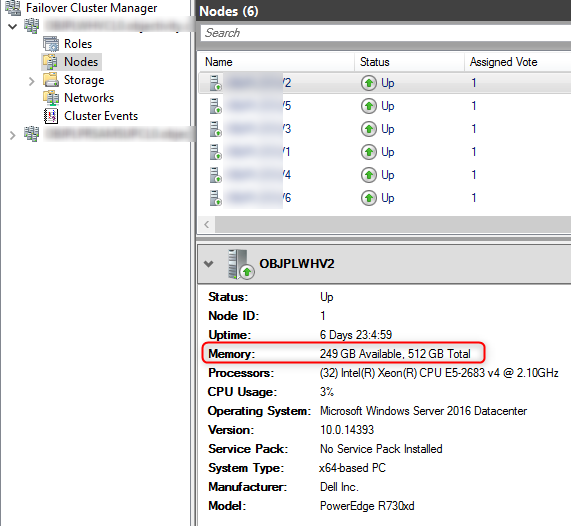571x526 pixels.
Task: Select the Nodes folder icon
Action: pos(50,62)
